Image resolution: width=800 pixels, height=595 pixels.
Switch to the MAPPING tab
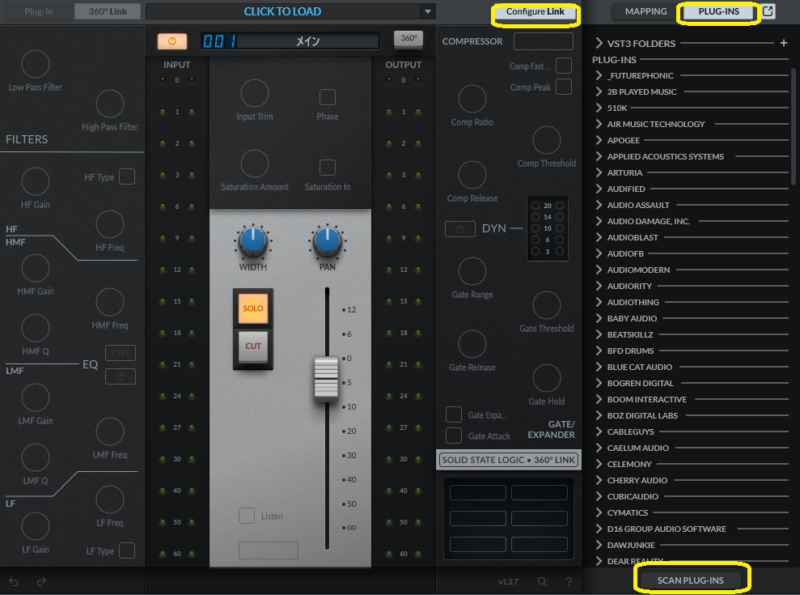[x=645, y=12]
